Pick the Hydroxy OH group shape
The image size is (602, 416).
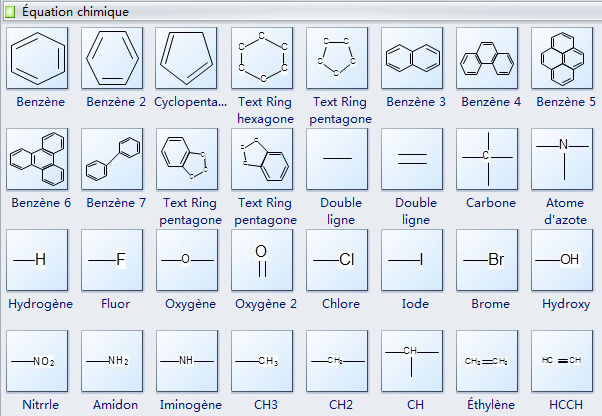pyautogui.click(x=562, y=260)
